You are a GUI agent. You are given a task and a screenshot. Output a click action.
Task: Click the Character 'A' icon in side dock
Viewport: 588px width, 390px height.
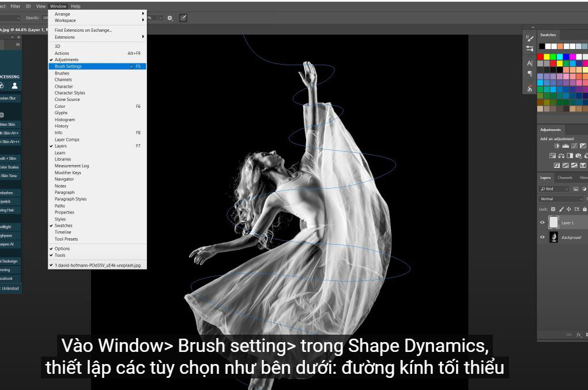[530, 63]
